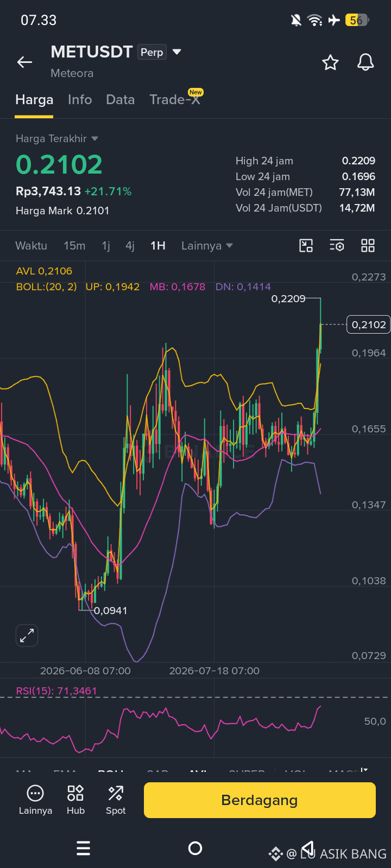Screen dimensions: 391x868
Task: Open chart indicator settings icon
Action: tap(337, 246)
